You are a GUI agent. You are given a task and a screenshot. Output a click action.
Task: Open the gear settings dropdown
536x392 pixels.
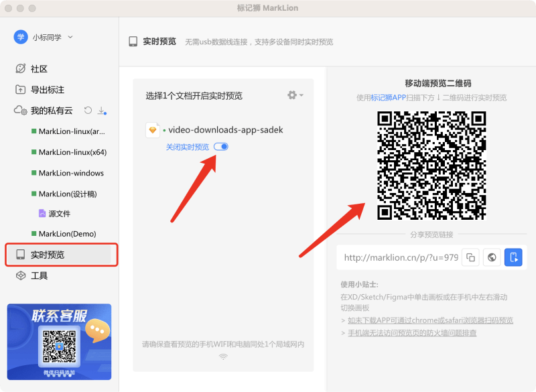295,95
